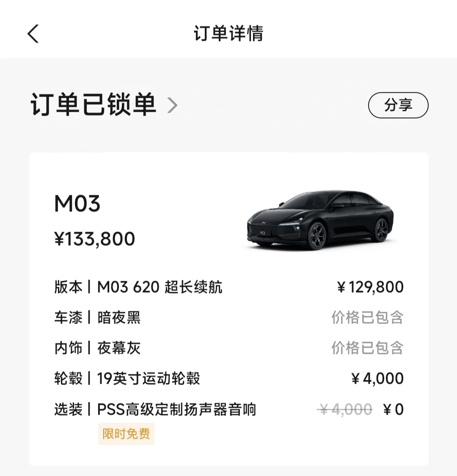Tap the 分享 share button
This screenshot has height=476, width=457.
click(398, 105)
